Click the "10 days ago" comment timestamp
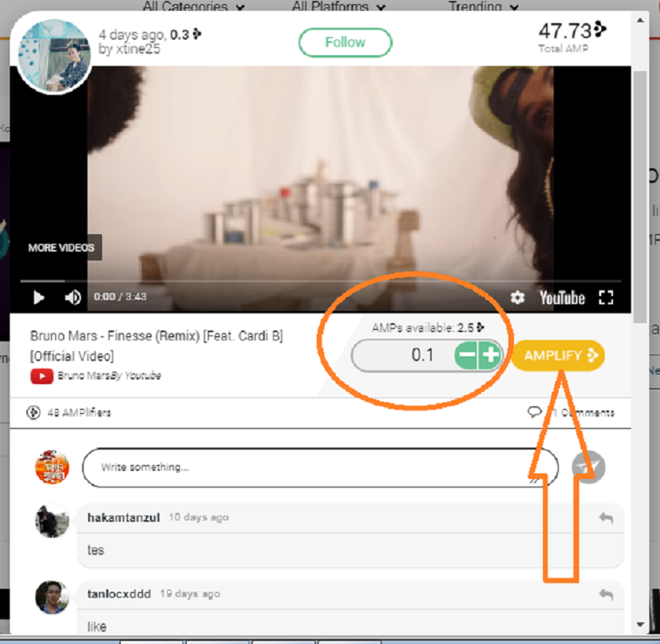The image size is (660, 644). click(199, 518)
